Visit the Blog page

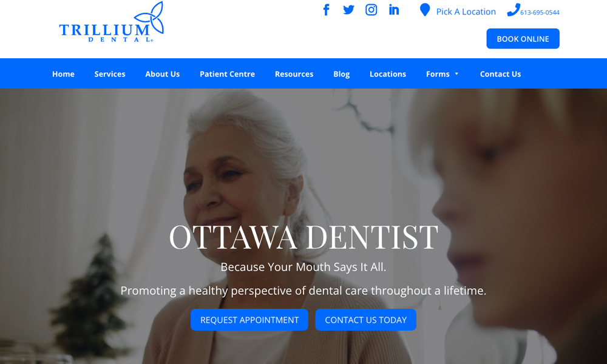(341, 74)
